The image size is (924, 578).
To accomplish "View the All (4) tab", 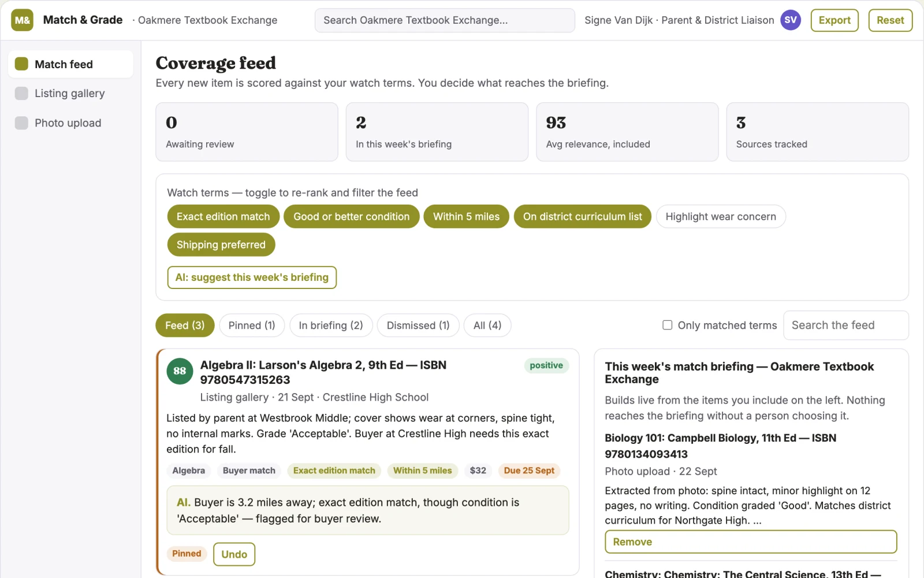I will point(487,325).
